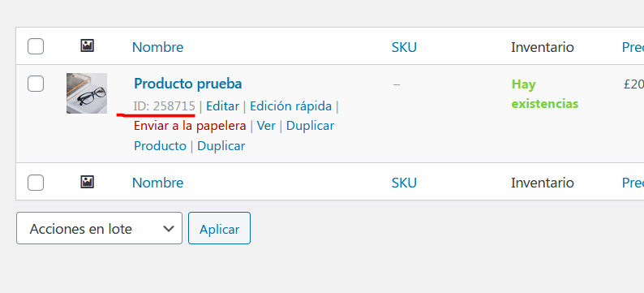Sort by SKU in the table header
The image size is (644, 293).
point(404,47)
